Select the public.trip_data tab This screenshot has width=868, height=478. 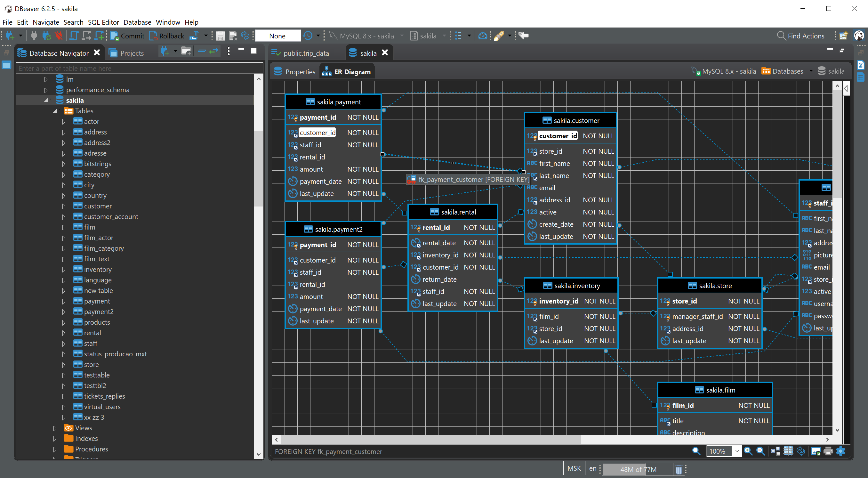[x=305, y=53]
